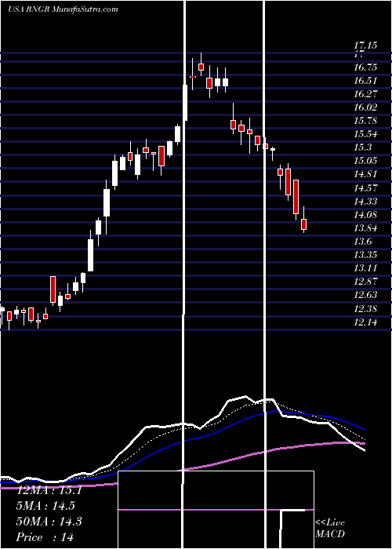Click the 15.54 price label
The width and height of the screenshot is (392, 549).
pos(365,134)
